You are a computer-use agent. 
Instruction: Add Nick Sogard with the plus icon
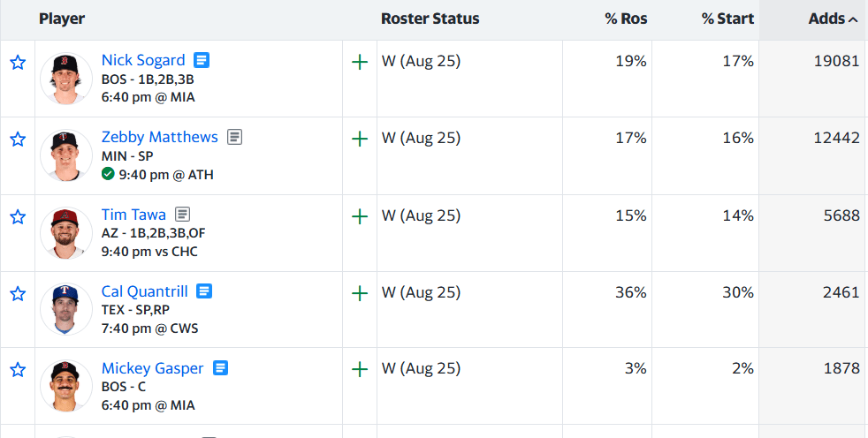tap(360, 62)
